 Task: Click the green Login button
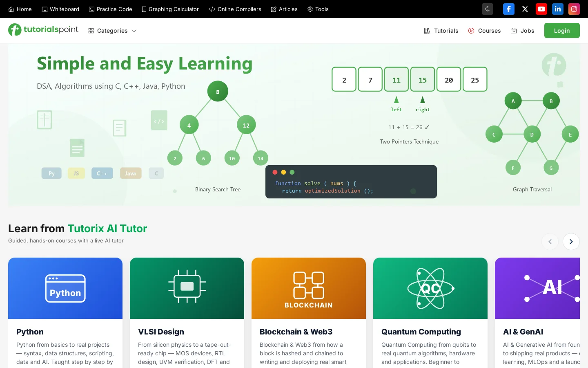tap(562, 31)
